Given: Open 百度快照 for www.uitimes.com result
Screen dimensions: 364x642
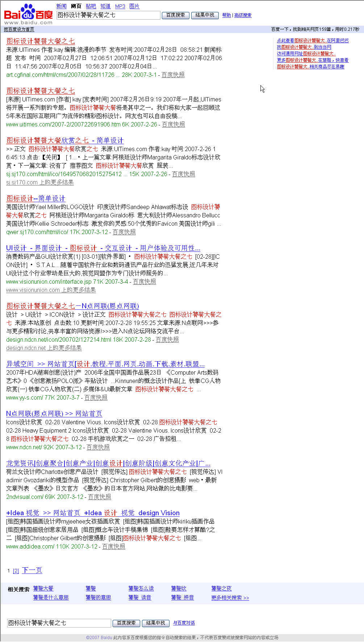Looking at the screenshot, I should pos(173,124).
